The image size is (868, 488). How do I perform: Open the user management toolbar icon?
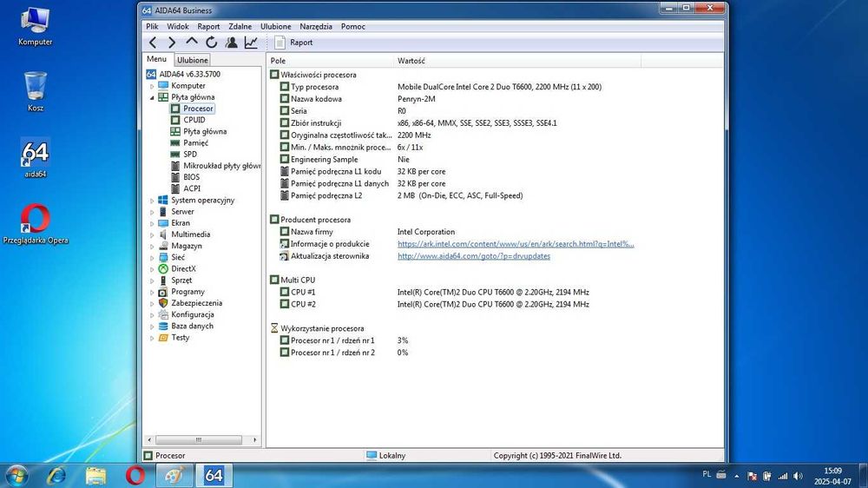[x=232, y=42]
